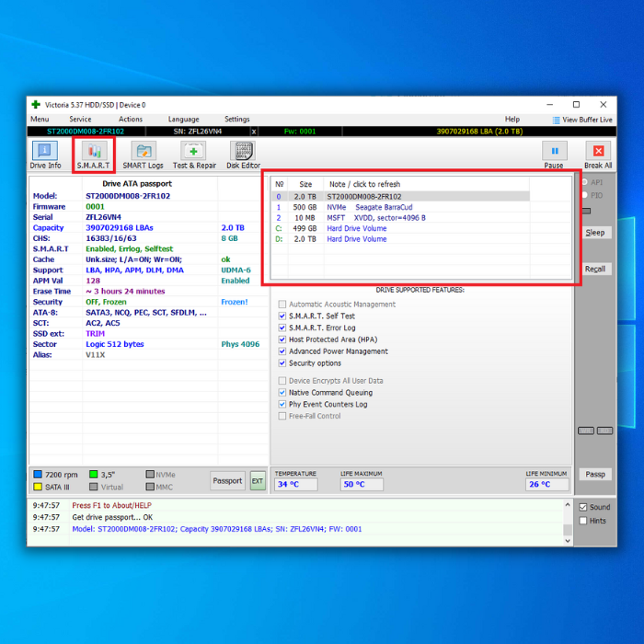The height and width of the screenshot is (644, 644).
Task: Click the Frozen! security status text
Action: (x=234, y=303)
